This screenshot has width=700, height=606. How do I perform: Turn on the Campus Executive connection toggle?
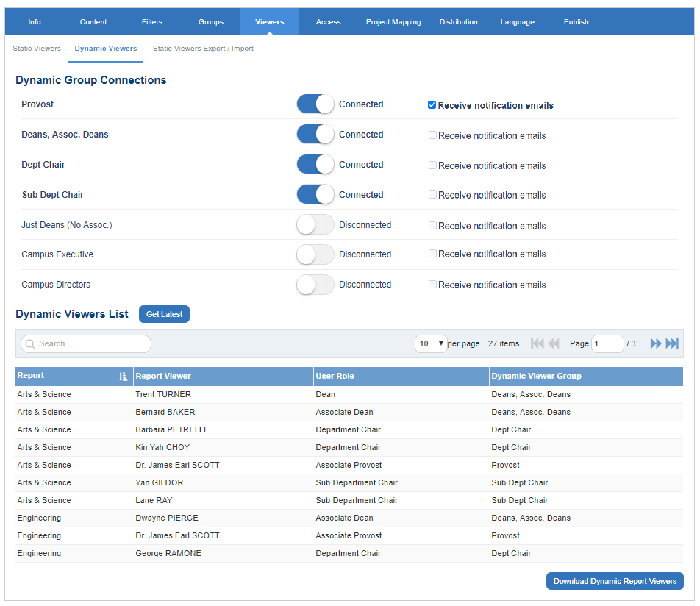click(315, 254)
